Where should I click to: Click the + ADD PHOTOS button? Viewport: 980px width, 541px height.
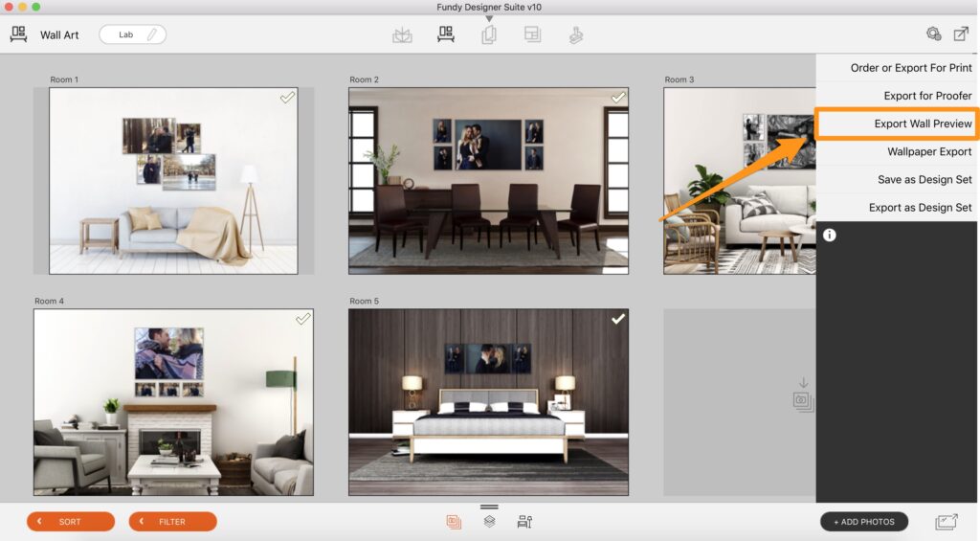click(864, 522)
